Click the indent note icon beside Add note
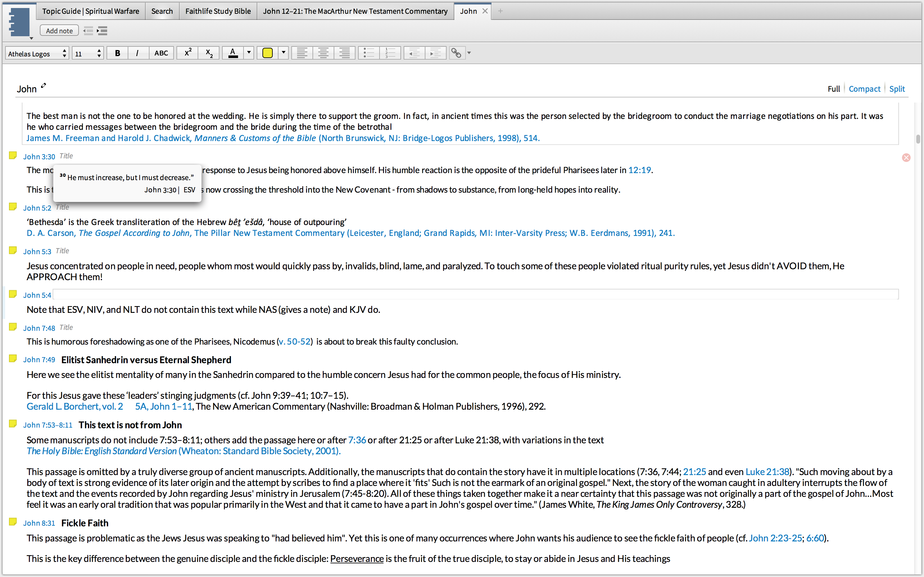Image resolution: width=924 pixels, height=577 pixels. [x=102, y=30]
